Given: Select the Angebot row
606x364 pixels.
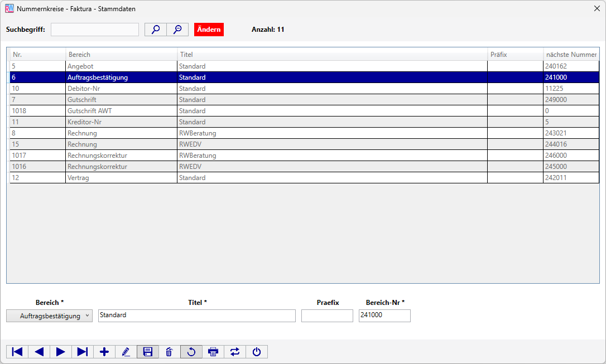Looking at the screenshot, I should coord(305,66).
